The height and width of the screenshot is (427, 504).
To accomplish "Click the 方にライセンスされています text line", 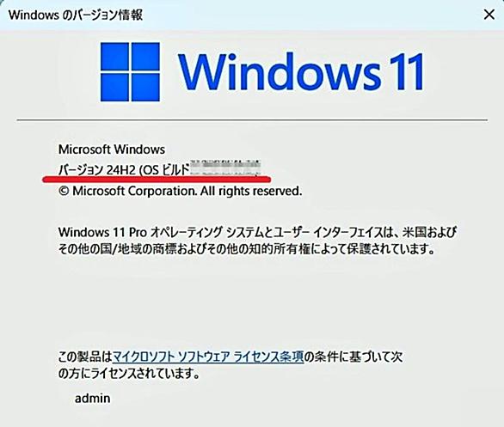I will point(129,374).
